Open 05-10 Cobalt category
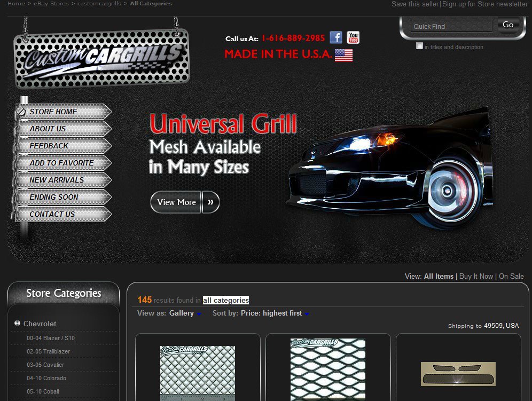Viewport: 532px width, 401px height. coord(43,391)
